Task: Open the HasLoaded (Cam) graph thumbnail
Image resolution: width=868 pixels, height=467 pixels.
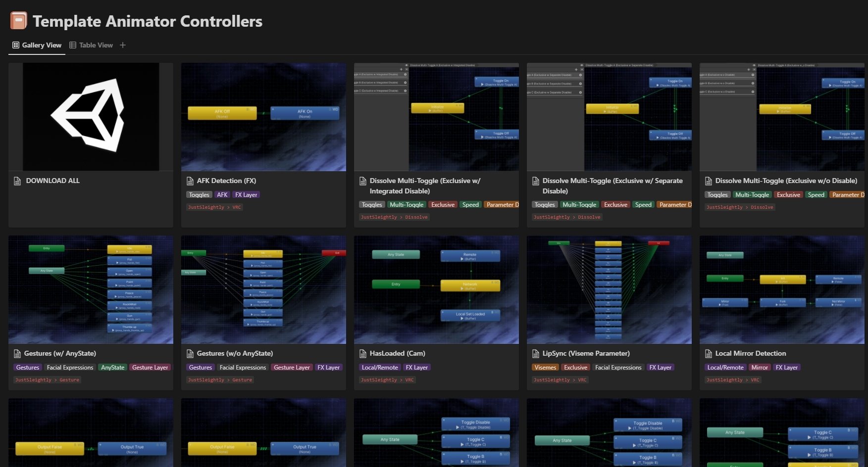Action: click(x=436, y=289)
